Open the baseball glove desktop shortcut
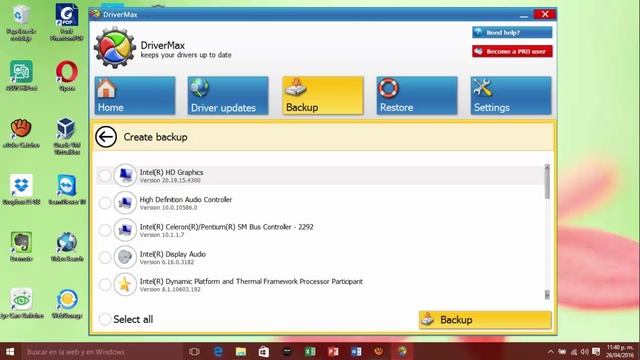 pos(21,133)
